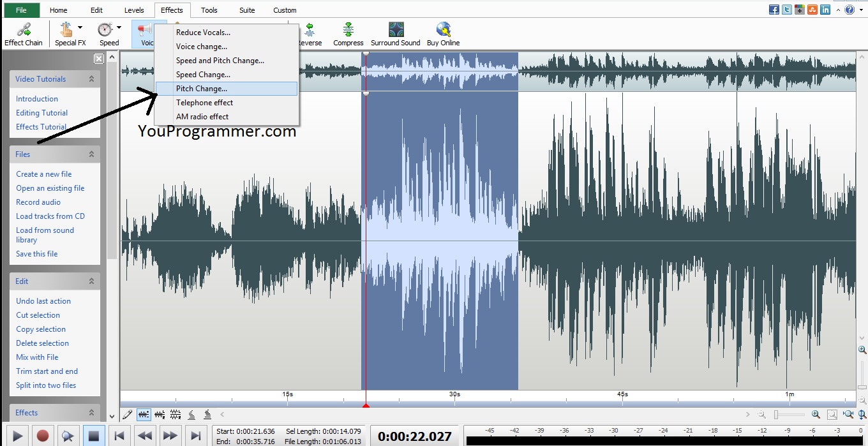This screenshot has height=446, width=868.
Task: Collapse the Effects panel section
Action: (x=91, y=413)
